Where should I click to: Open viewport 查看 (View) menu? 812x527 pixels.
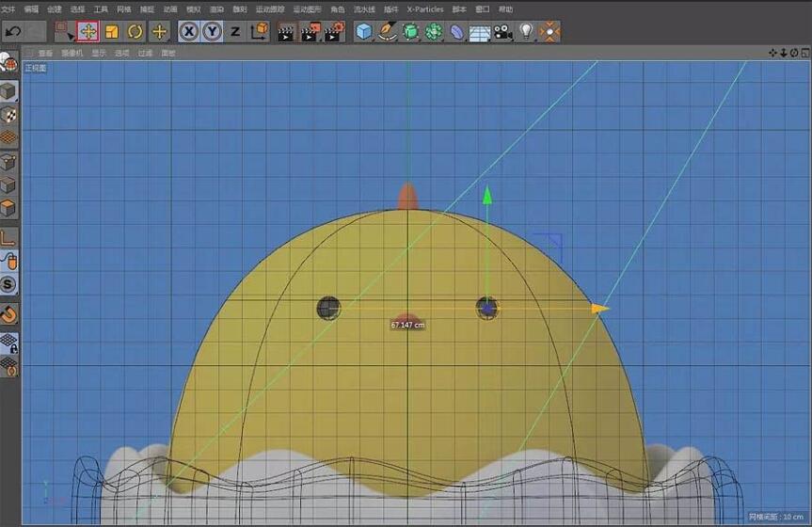(x=45, y=53)
